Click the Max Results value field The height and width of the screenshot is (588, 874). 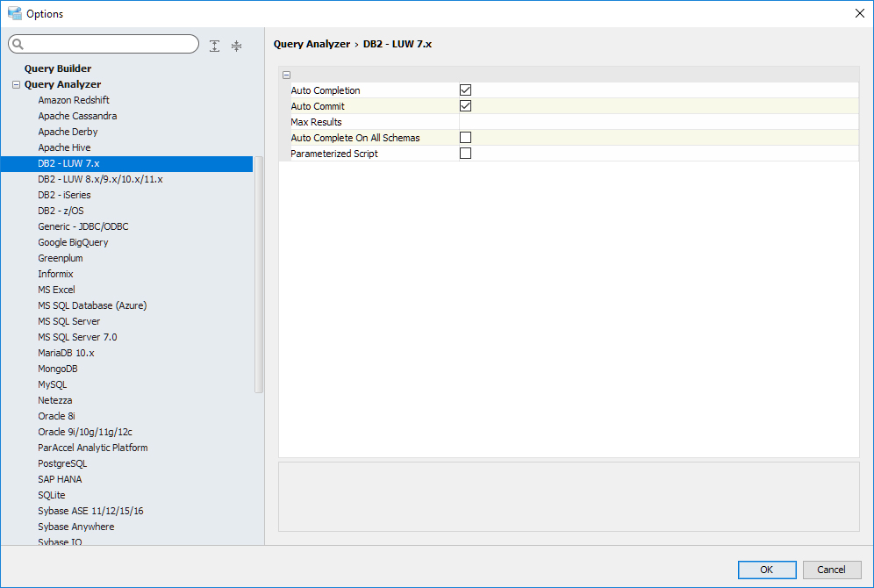click(658, 122)
